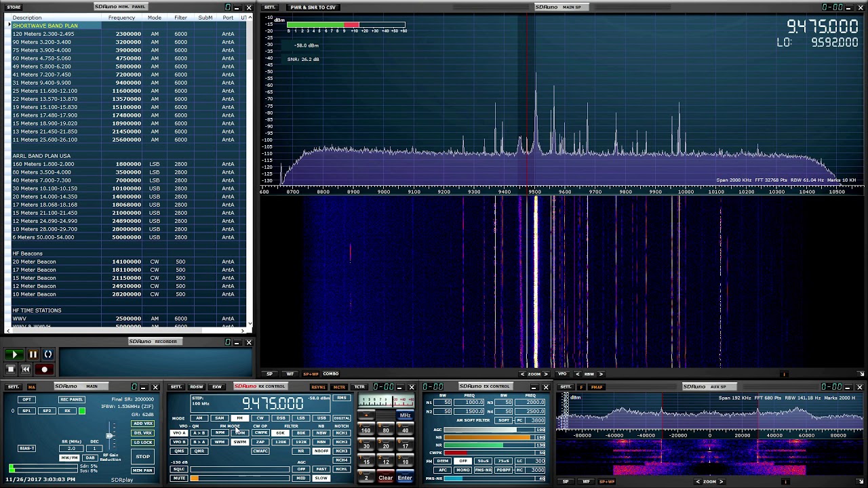Zoom in the main spectrum display
Image resolution: width=868 pixels, height=488 pixels.
pos(547,374)
